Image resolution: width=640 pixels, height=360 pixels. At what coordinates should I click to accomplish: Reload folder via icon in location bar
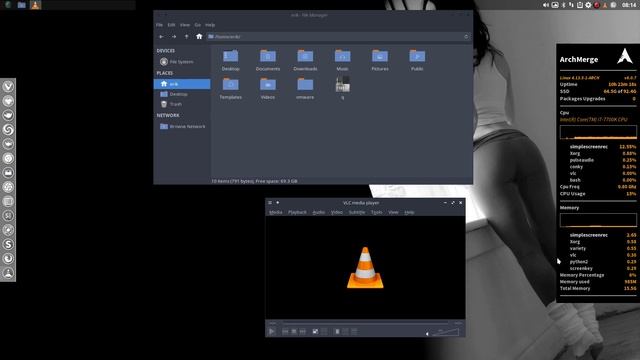pos(466,37)
